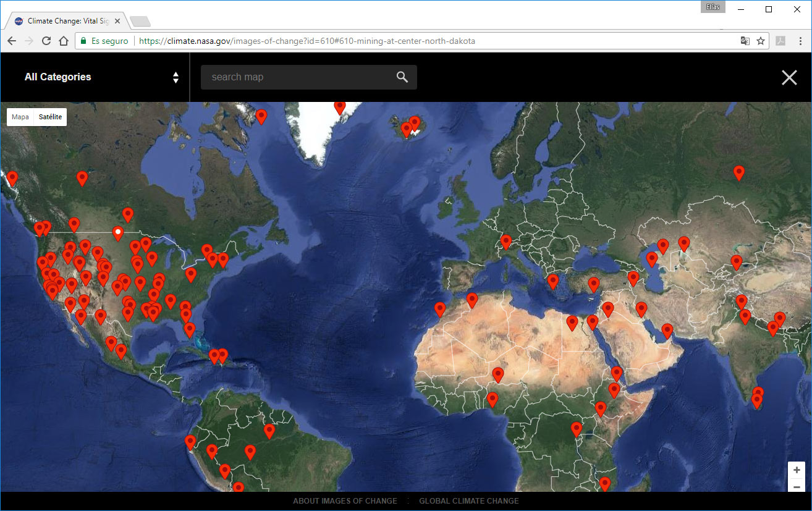Open the GLOBAL CLIMATE CHANGE footer link

[469, 500]
